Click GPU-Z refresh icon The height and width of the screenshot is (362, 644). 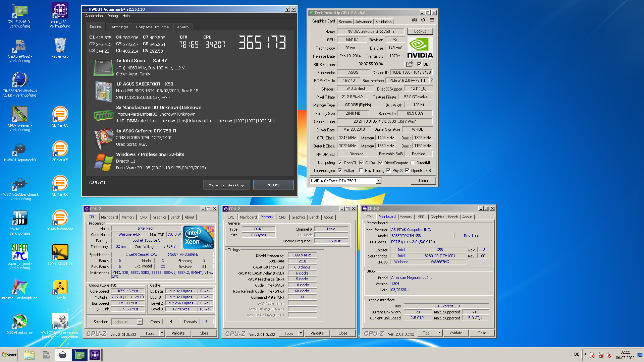(x=423, y=20)
